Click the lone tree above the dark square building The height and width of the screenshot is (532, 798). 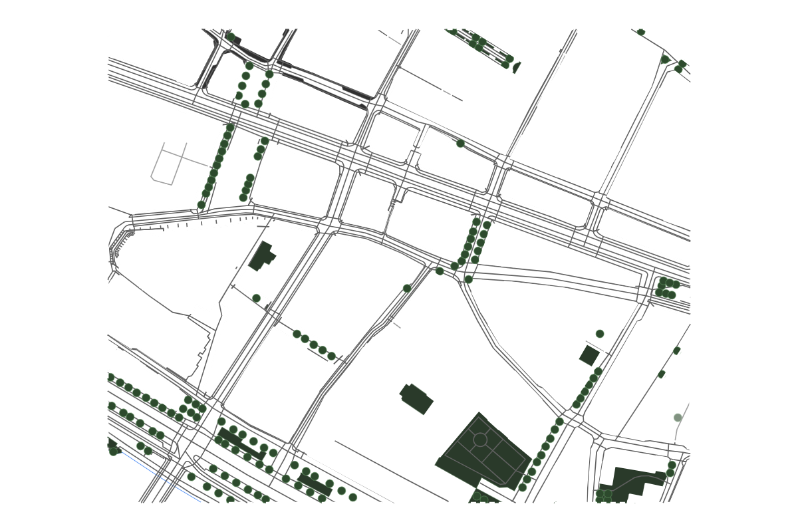(600, 334)
